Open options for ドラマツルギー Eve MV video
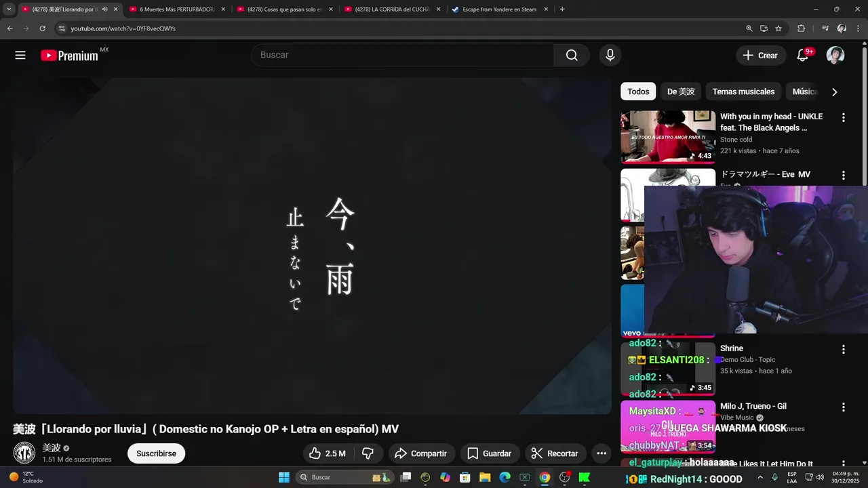 [844, 175]
